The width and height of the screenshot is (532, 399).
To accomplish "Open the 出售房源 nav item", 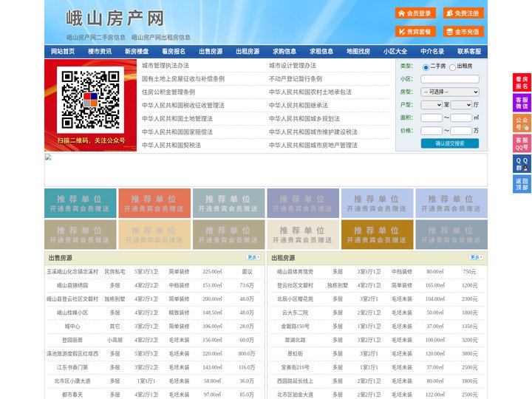I will (x=211, y=52).
